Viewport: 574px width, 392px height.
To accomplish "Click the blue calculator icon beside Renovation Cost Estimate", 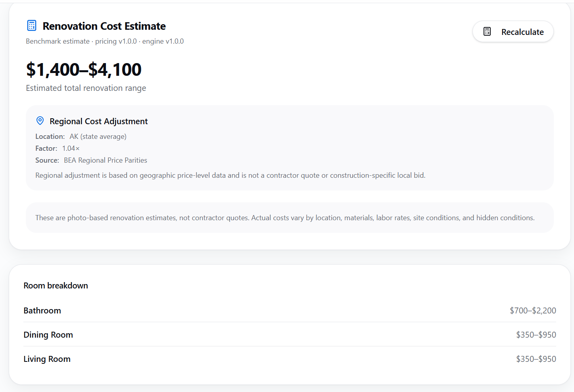I will 32,25.
